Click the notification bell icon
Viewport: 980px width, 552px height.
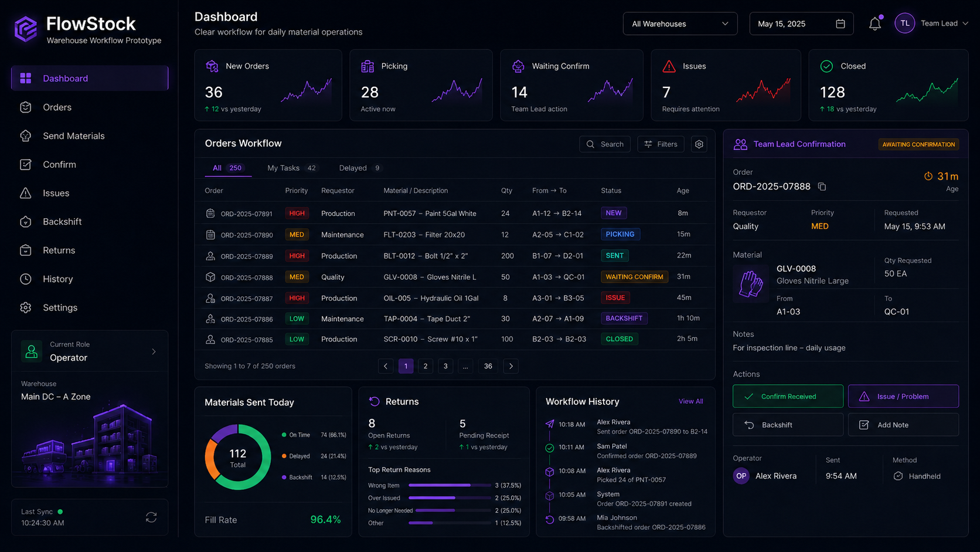[875, 23]
